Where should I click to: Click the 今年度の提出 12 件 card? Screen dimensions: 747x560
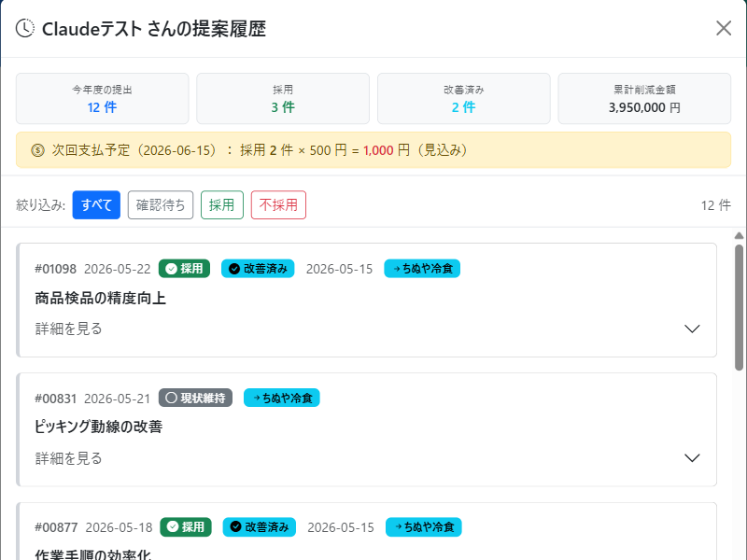coord(103,99)
